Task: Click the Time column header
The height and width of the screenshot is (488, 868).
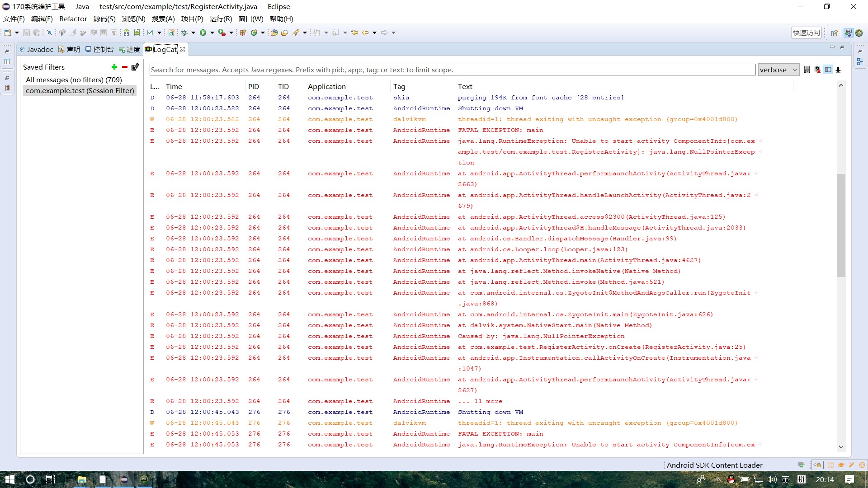Action: [x=203, y=86]
